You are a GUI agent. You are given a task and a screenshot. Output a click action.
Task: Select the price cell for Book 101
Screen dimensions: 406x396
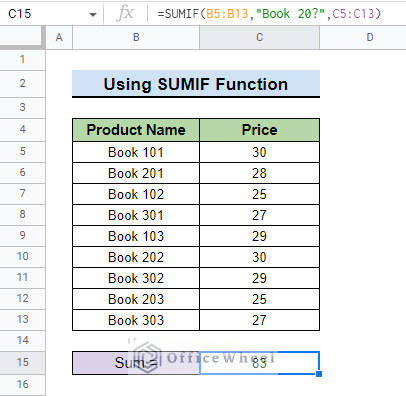click(259, 152)
